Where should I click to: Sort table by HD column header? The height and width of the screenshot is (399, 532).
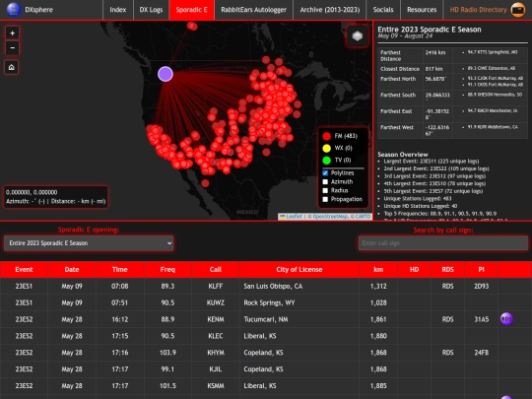coord(414,270)
